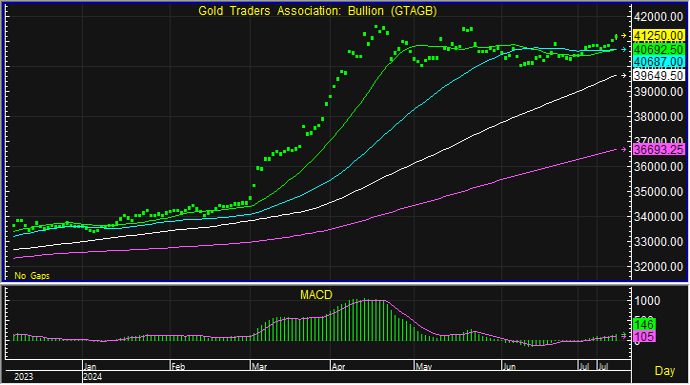Open the Day interval selector

(x=664, y=371)
